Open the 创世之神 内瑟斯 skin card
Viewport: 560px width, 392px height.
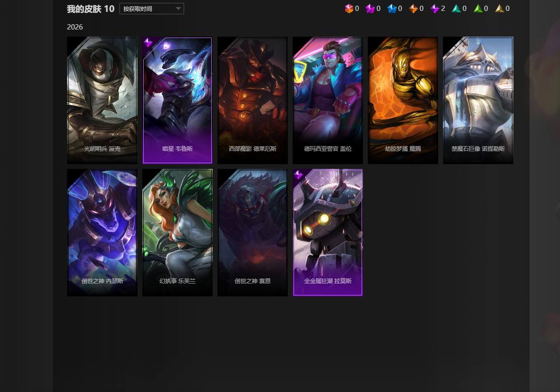(x=102, y=233)
